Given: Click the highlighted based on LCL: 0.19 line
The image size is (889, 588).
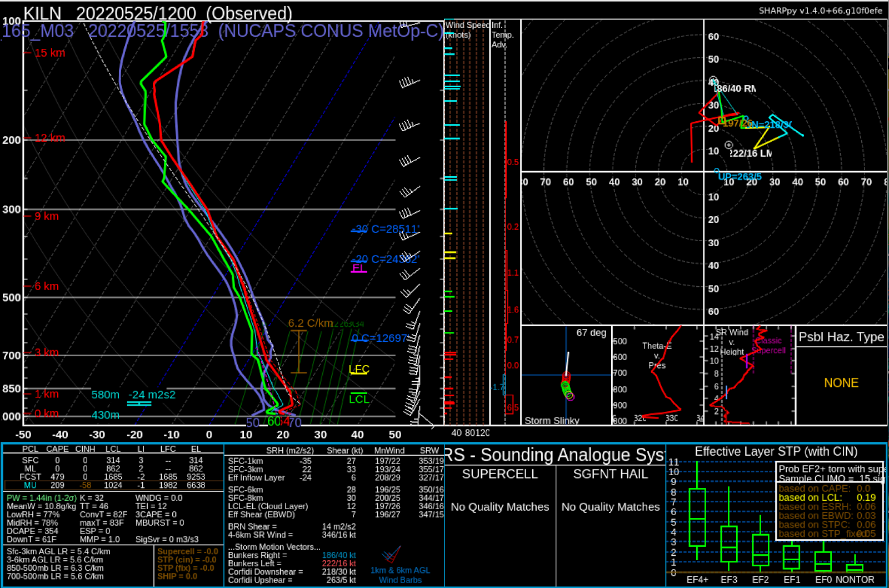Looking at the screenshot, I should coord(827,497).
